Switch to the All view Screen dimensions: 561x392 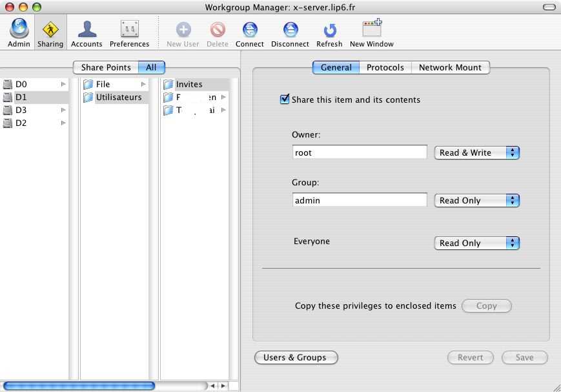coord(151,67)
